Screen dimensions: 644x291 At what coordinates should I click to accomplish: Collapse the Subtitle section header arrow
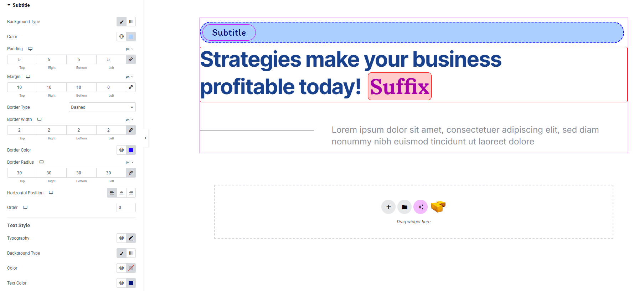pyautogui.click(x=9, y=5)
